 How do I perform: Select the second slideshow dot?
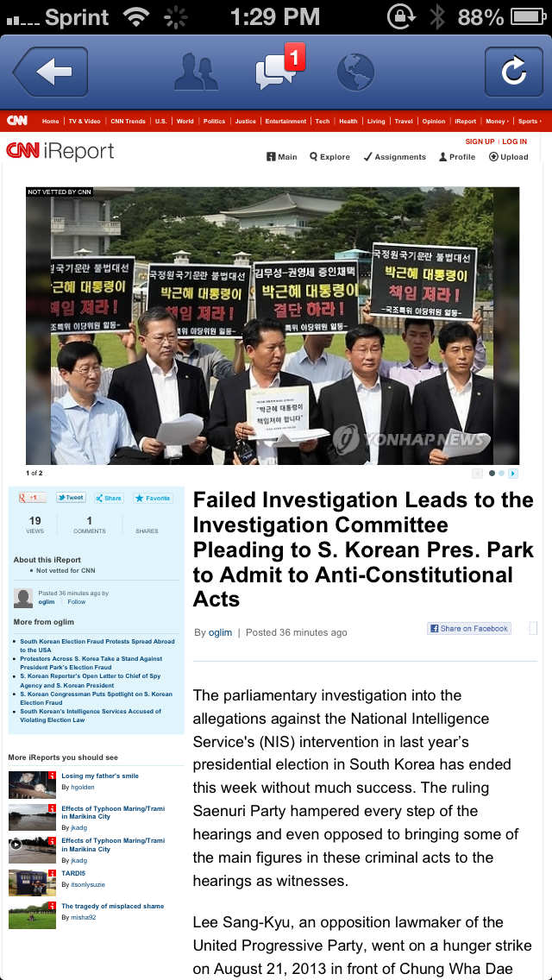point(501,474)
